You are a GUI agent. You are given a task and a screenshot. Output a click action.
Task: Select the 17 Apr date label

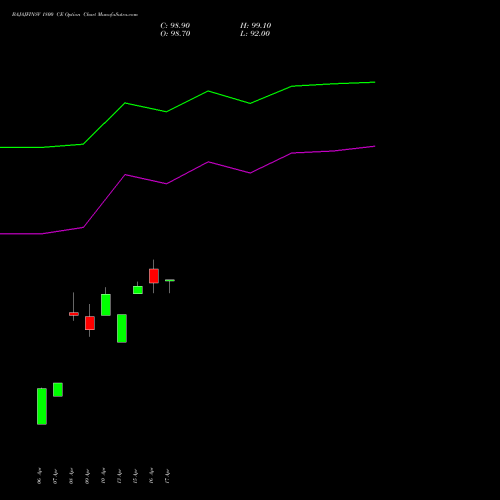click(x=167, y=476)
